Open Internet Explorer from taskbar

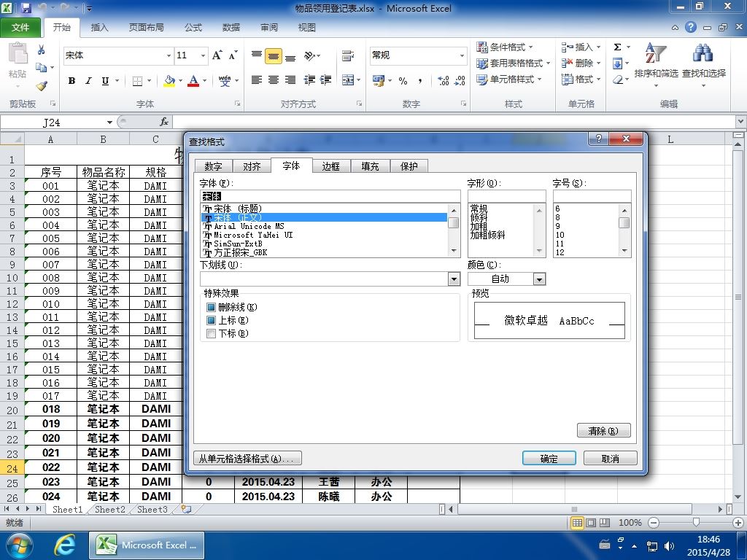point(65,545)
